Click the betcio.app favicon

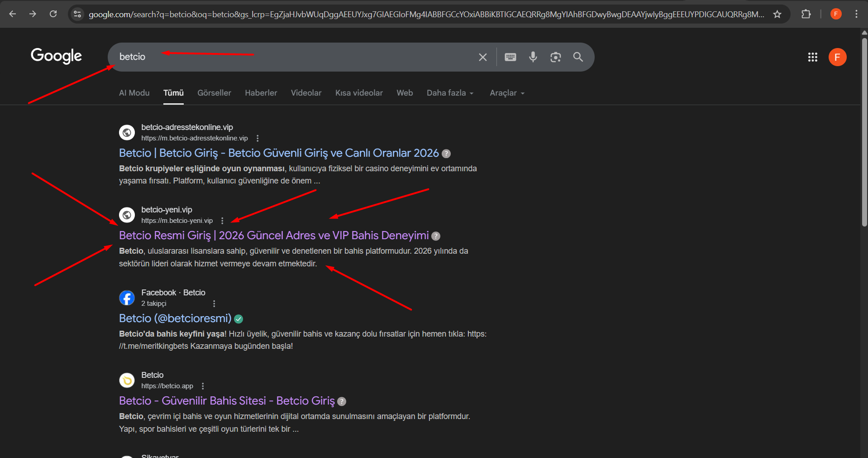pyautogui.click(x=127, y=380)
